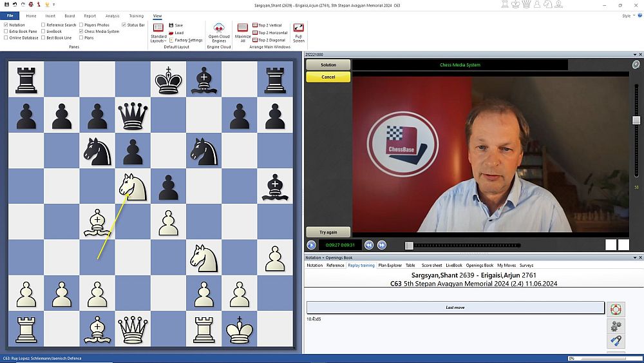Image resolution: width=644 pixels, height=363 pixels.
Task: Open the Style dropdown in title bar
Action: [627, 15]
